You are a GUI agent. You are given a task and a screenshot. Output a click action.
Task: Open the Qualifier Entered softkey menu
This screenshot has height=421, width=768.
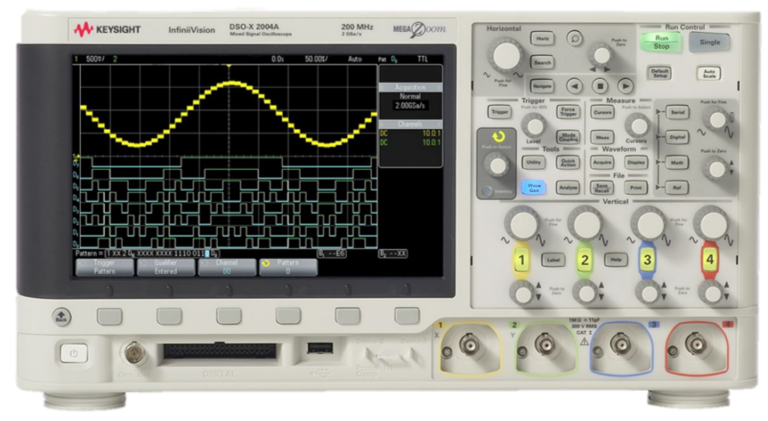point(165,267)
